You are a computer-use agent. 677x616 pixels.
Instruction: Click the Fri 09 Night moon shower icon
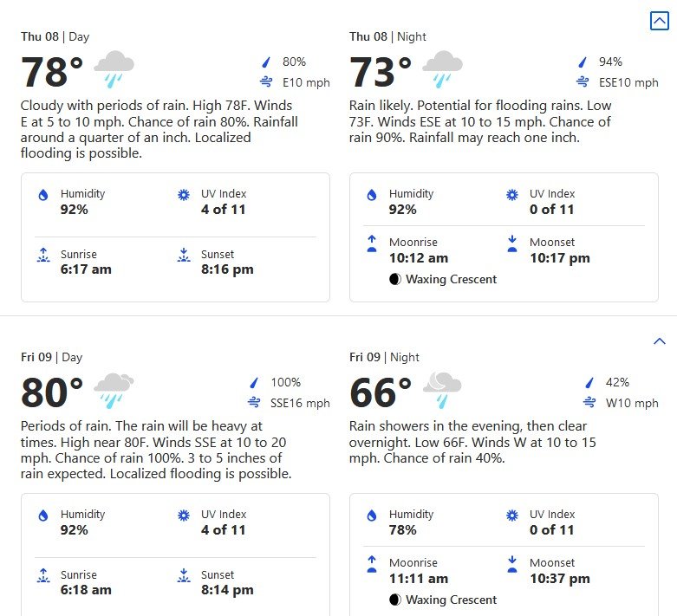point(442,389)
